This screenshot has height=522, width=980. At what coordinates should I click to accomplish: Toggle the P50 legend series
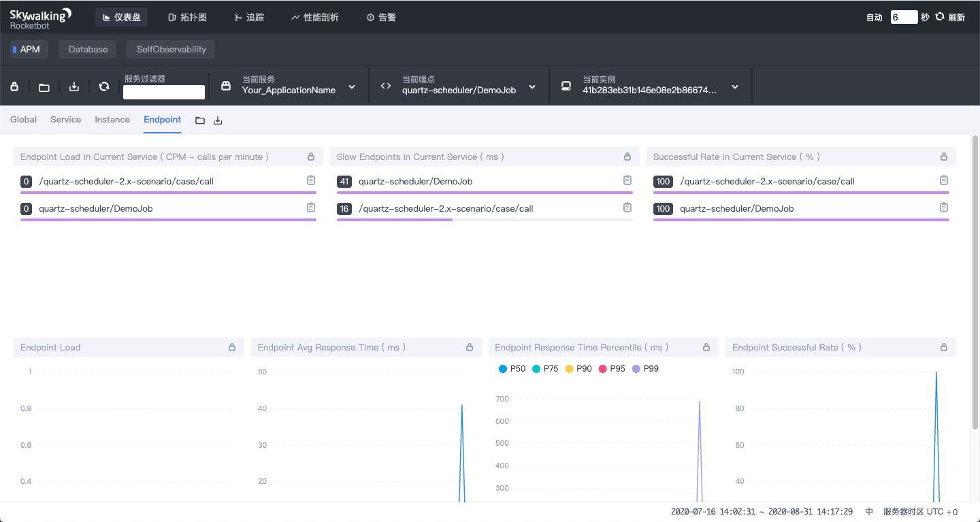click(512, 369)
